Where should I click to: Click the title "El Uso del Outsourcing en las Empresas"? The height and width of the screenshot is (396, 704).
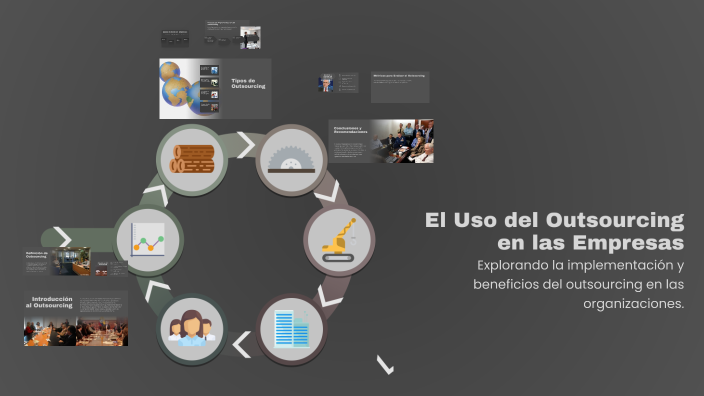coord(554,231)
